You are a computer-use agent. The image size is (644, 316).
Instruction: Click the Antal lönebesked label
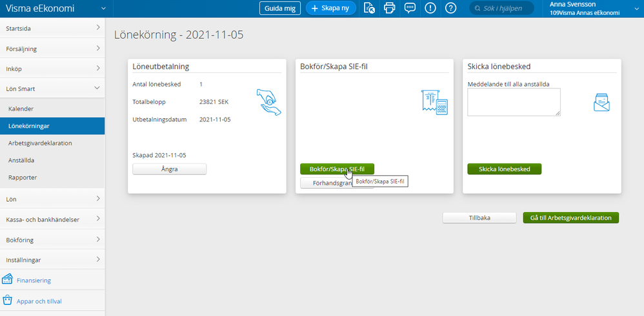click(156, 85)
